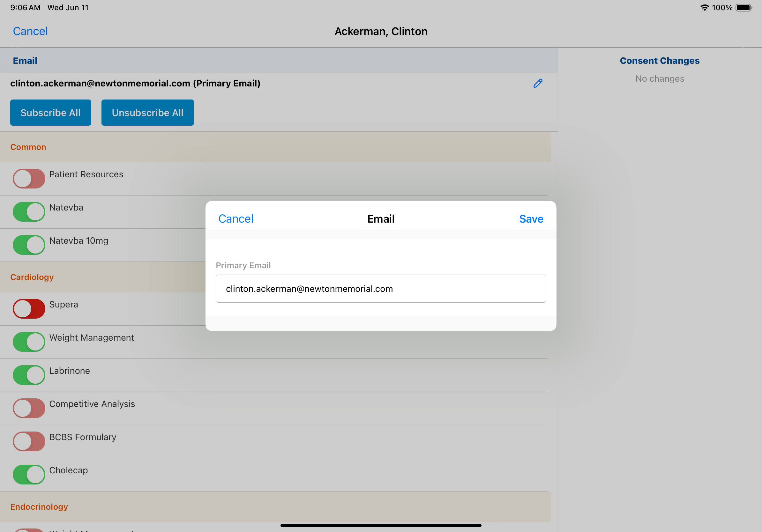Turn on BCBS Formulary toggle
Screen dimensions: 762x532
point(29,441)
